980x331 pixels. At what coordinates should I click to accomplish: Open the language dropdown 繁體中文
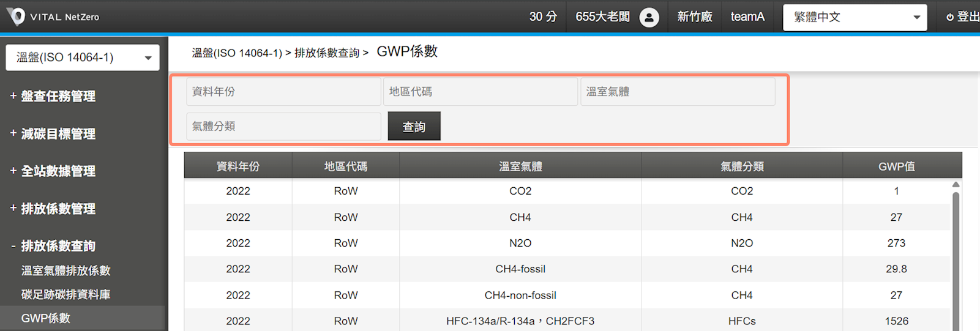[855, 17]
